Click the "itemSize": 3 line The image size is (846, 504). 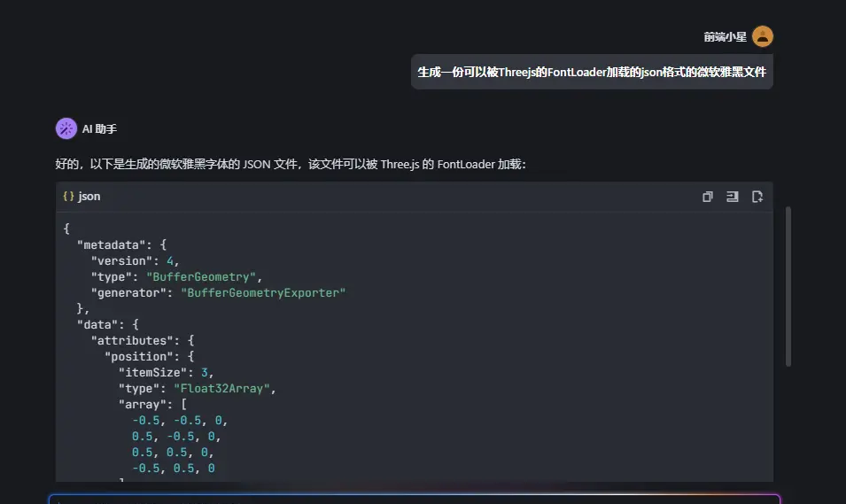click(x=167, y=373)
